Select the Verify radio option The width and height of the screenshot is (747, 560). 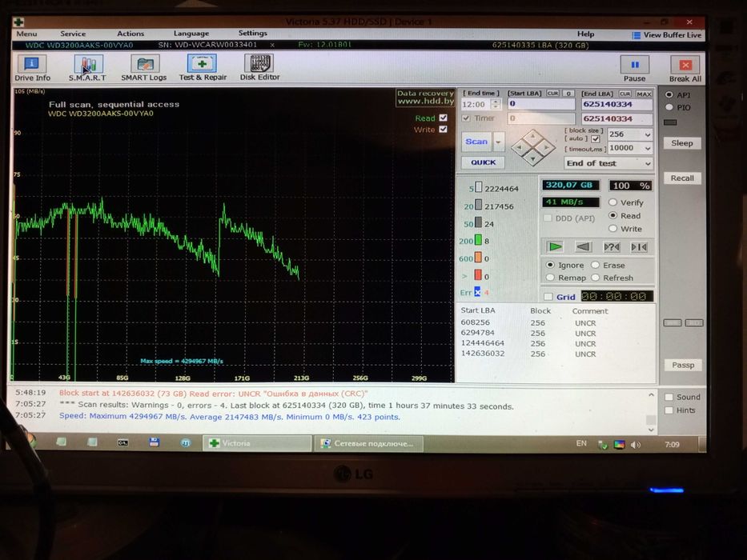tap(613, 202)
